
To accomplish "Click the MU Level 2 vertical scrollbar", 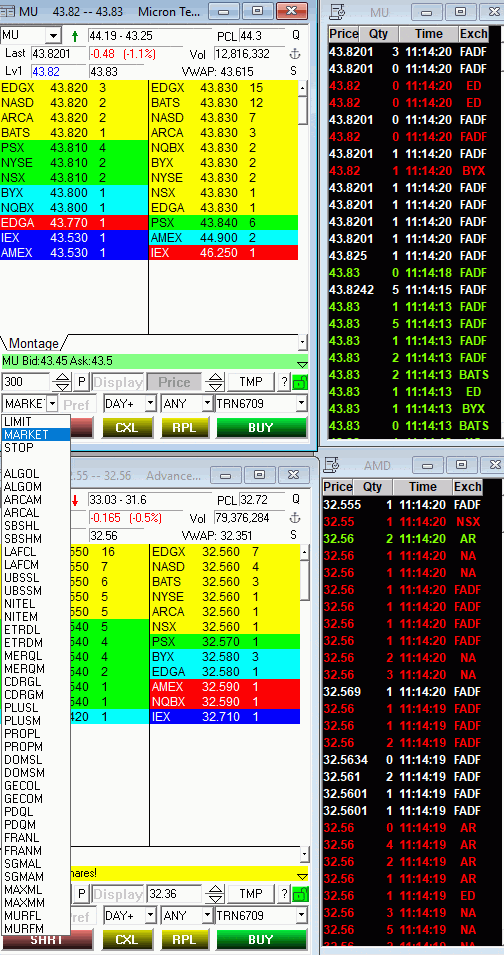I will (x=303, y=207).
